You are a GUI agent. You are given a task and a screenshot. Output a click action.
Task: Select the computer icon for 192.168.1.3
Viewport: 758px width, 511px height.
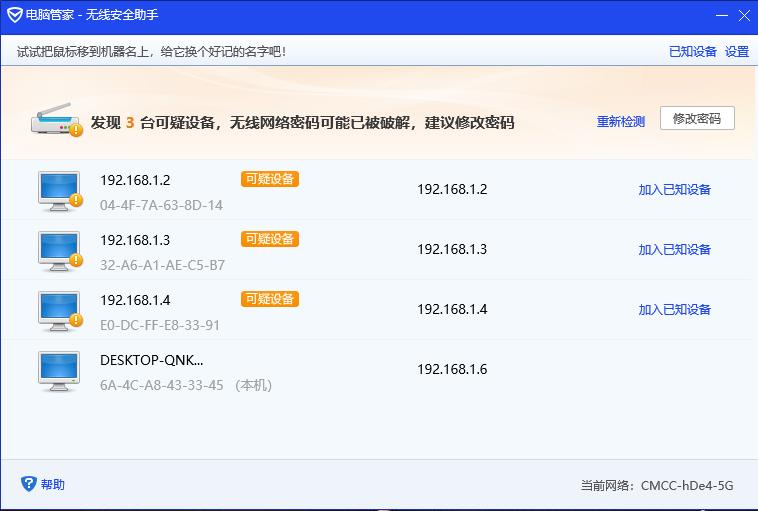coord(60,251)
